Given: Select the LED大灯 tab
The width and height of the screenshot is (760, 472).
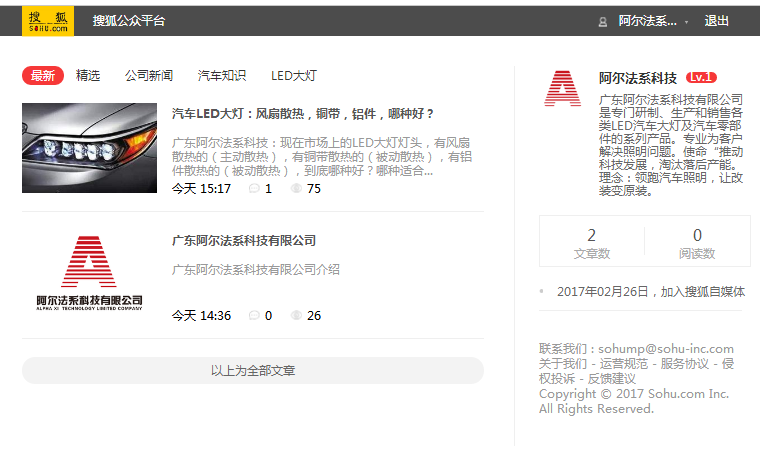Looking at the screenshot, I should 294,76.
